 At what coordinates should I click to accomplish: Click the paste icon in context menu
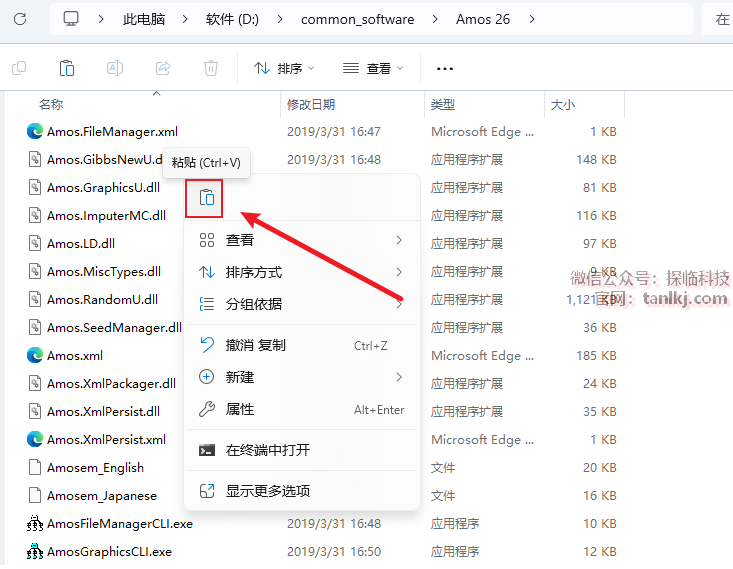(x=206, y=197)
